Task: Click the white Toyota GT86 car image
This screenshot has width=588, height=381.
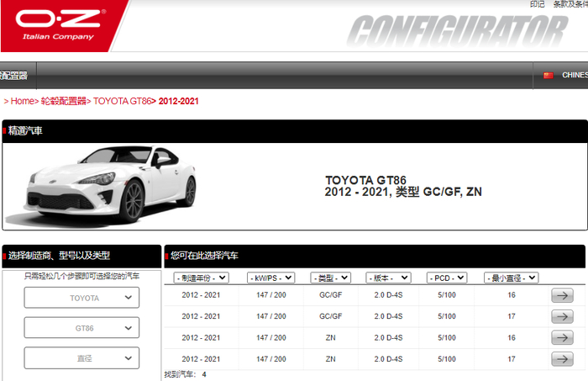Action: 102,186
